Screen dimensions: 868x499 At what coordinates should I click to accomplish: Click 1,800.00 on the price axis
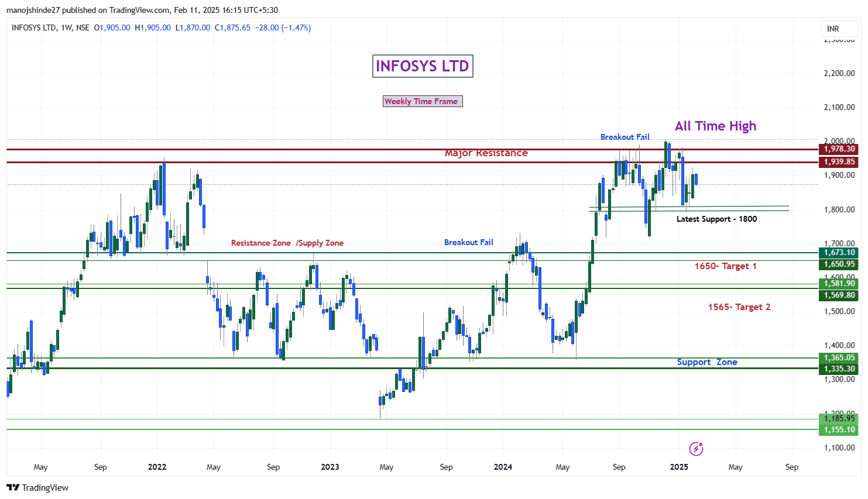[839, 209]
